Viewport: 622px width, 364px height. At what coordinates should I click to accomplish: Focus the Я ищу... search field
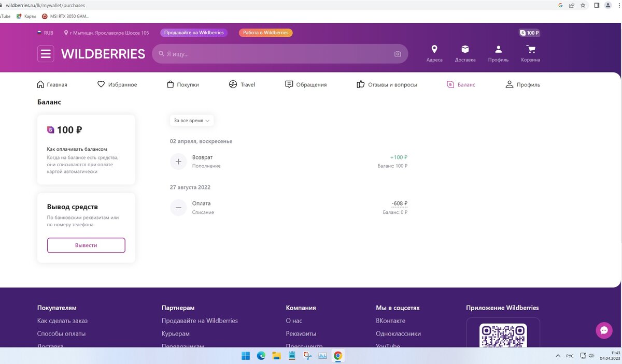pos(280,54)
